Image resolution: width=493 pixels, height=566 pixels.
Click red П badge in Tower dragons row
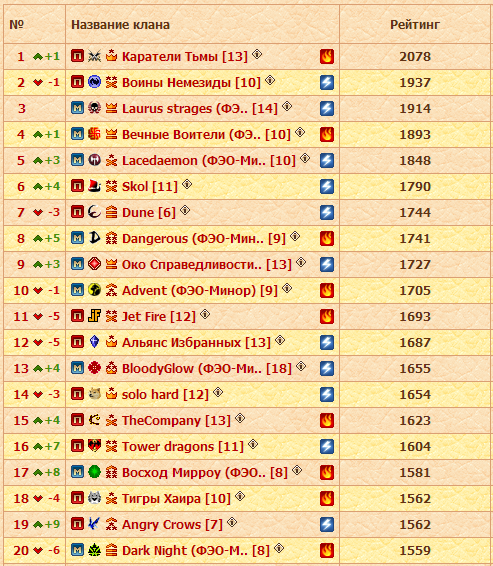point(77,446)
